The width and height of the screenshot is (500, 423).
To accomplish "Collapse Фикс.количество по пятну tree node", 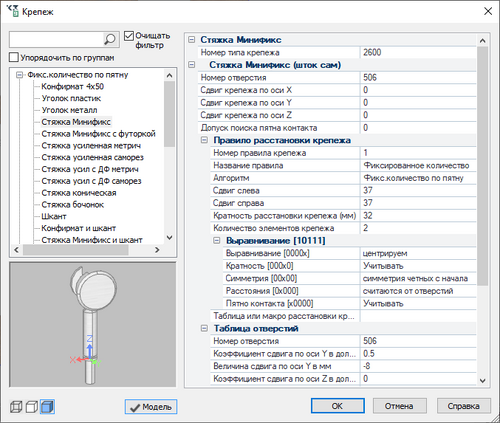I will click(x=20, y=75).
